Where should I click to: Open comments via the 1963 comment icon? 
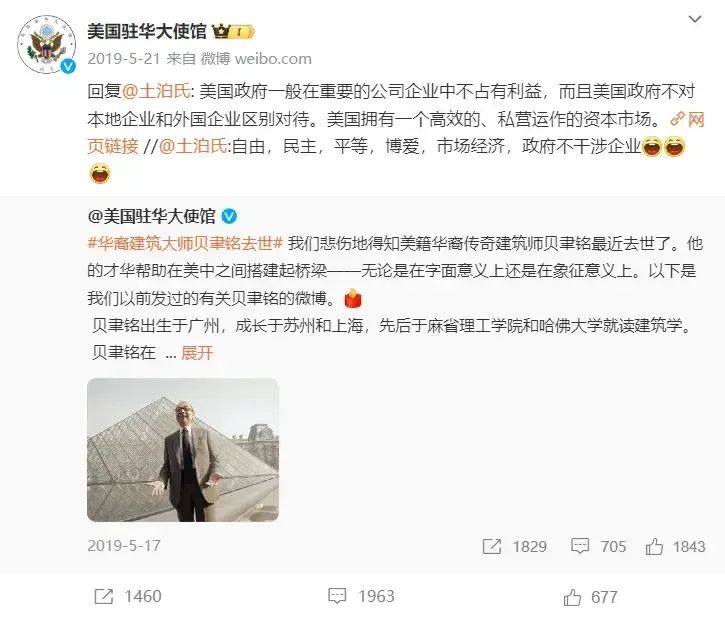click(x=337, y=596)
